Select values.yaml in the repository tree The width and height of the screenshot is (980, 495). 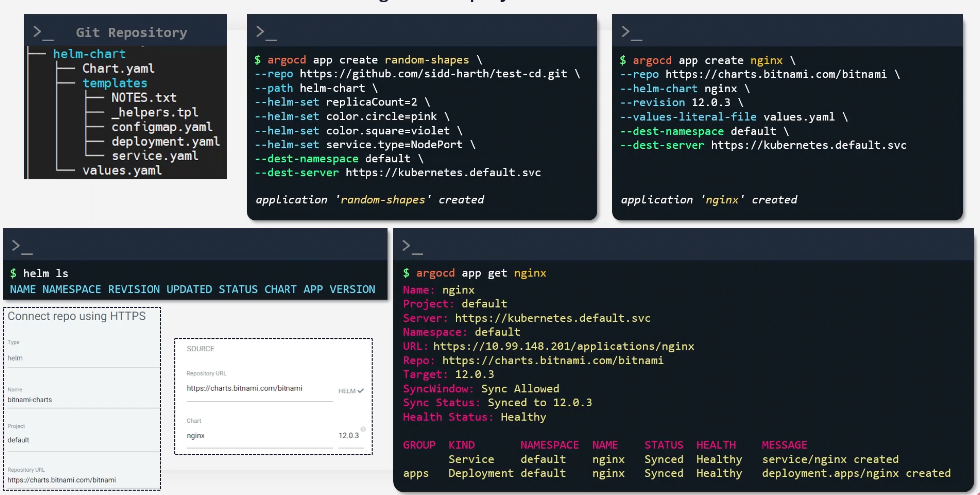(122, 170)
